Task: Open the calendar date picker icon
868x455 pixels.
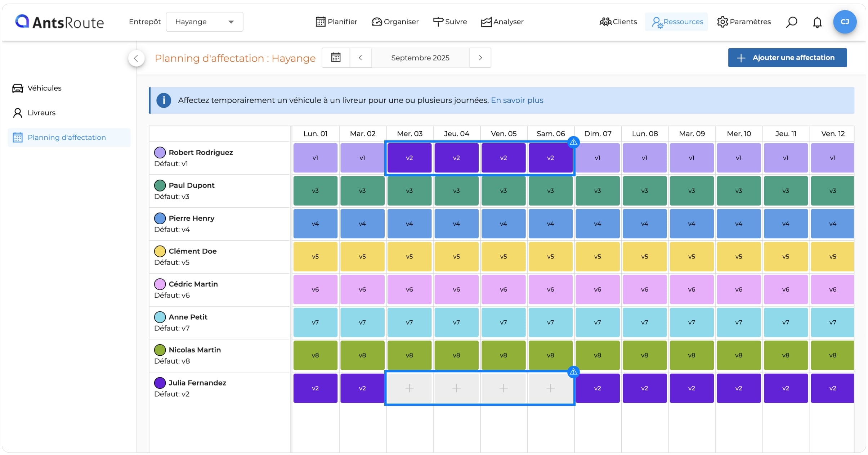Action: pos(336,58)
